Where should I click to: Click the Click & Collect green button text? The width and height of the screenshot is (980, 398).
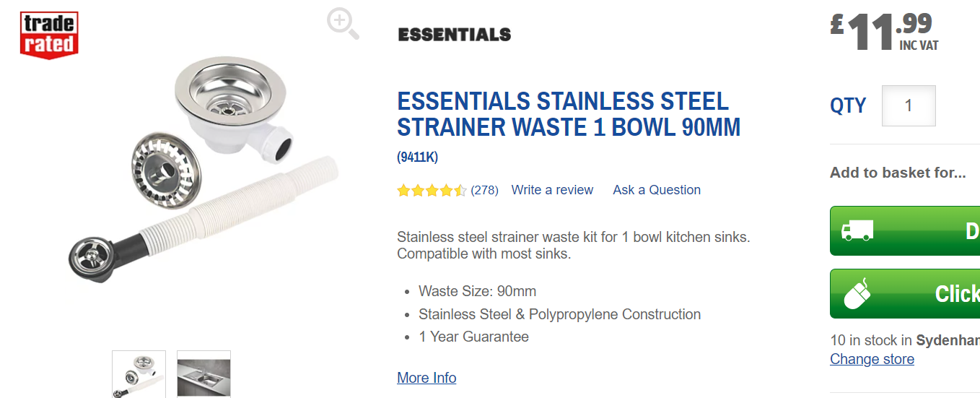[957, 294]
